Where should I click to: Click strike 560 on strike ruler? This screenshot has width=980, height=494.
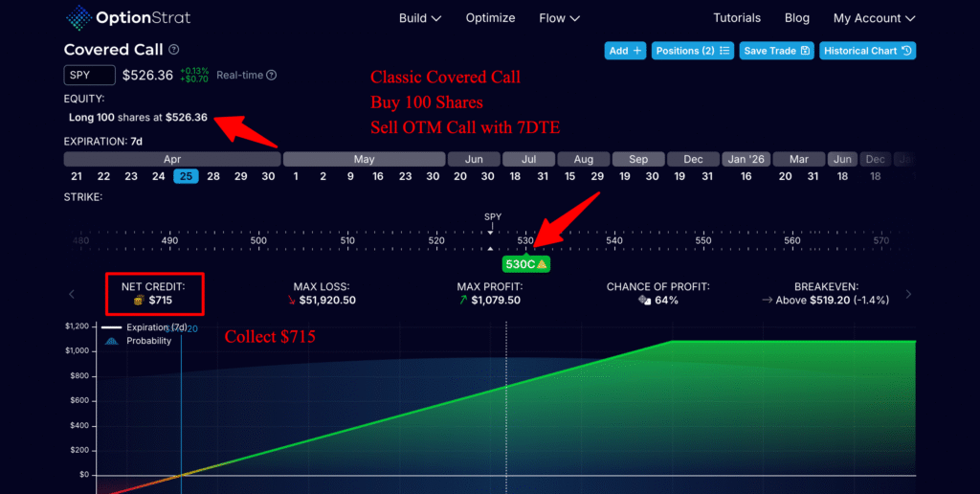pyautogui.click(x=792, y=240)
